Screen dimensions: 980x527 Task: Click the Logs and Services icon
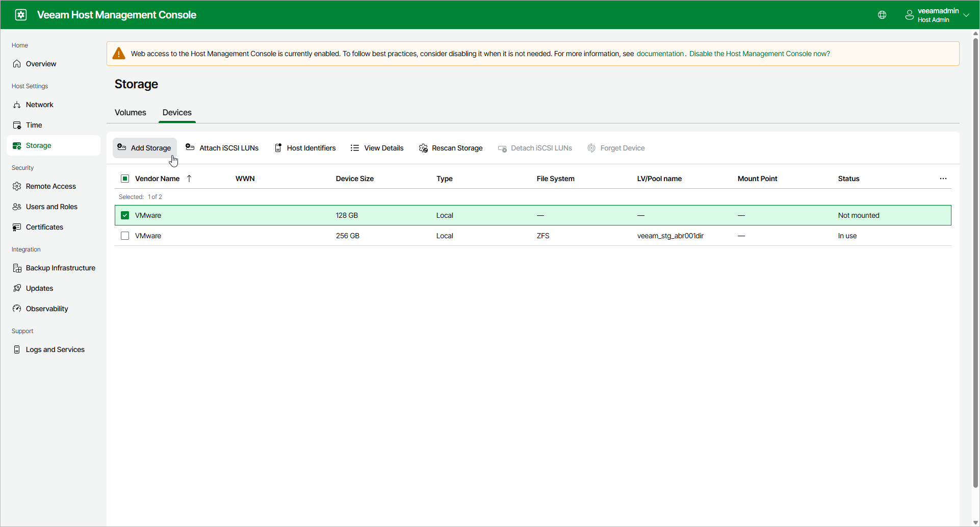(17, 349)
